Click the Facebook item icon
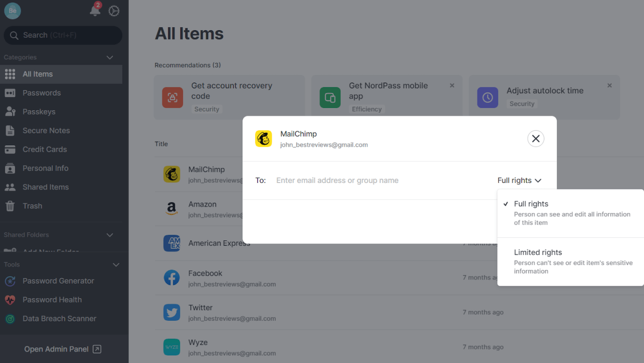Screen dimensions: 644x363 (172, 278)
